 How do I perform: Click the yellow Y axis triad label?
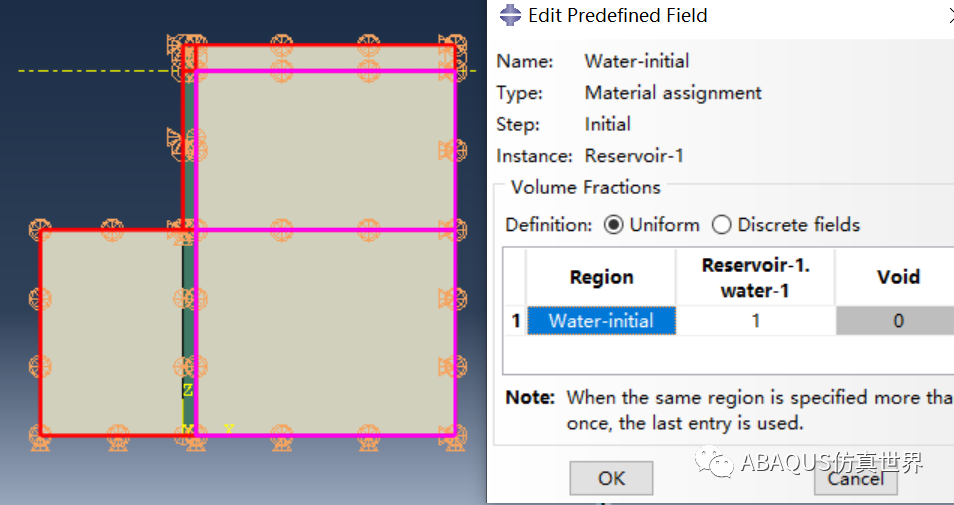[x=229, y=429]
